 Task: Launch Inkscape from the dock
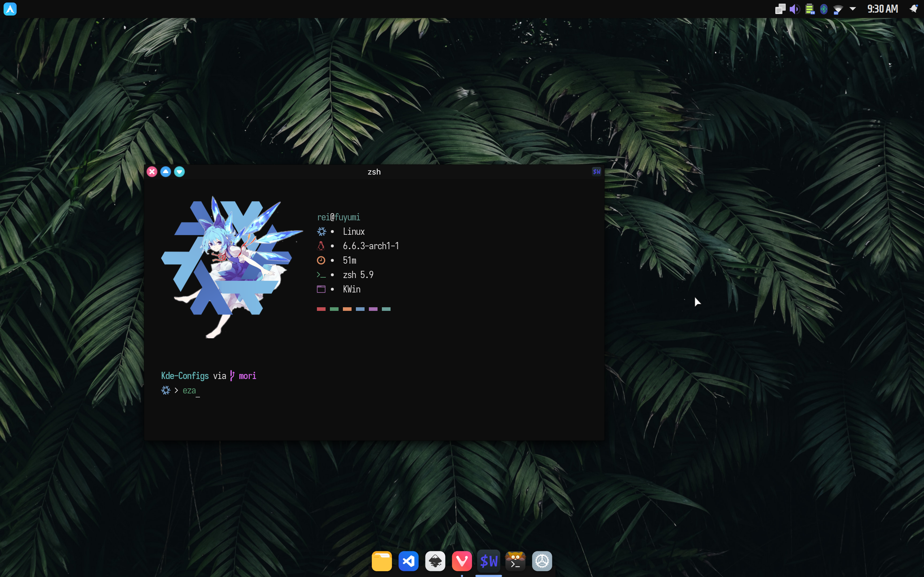(435, 561)
